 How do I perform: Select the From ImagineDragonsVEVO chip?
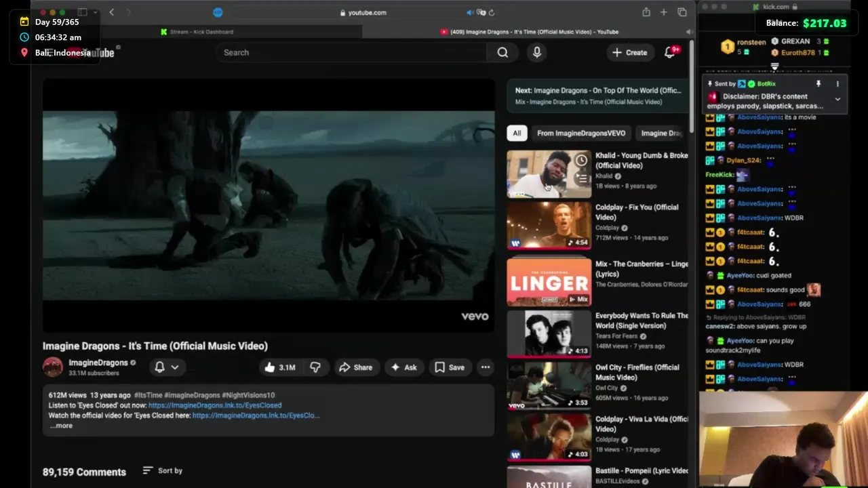point(581,133)
